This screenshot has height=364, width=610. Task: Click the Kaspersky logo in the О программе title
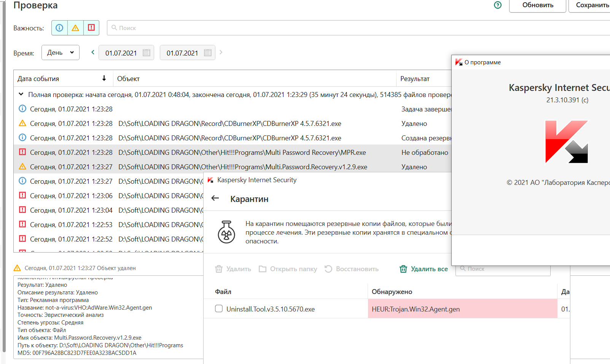click(x=459, y=62)
